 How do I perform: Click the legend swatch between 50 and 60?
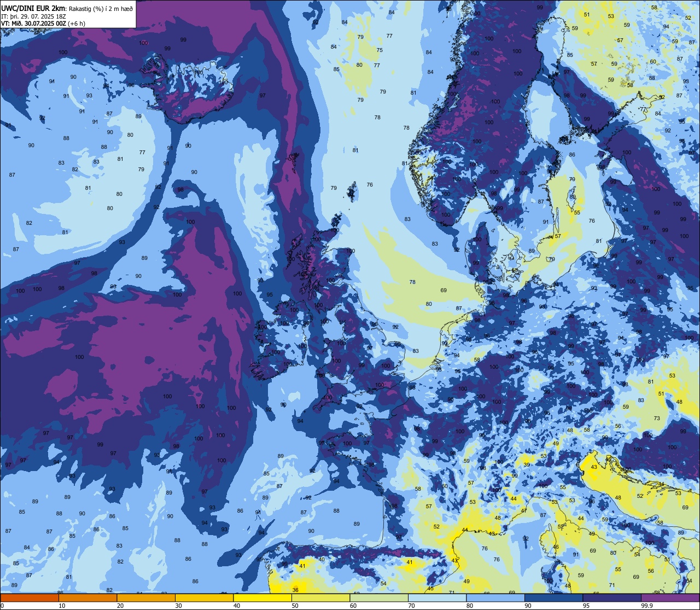320,598
